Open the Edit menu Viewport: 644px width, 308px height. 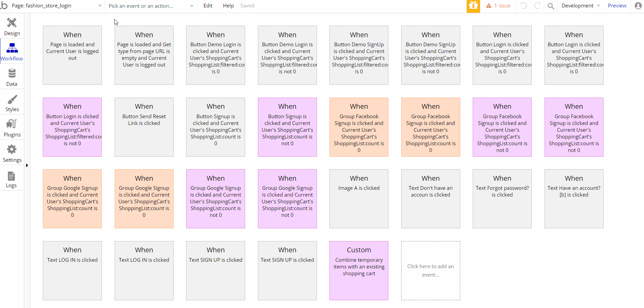click(x=208, y=6)
